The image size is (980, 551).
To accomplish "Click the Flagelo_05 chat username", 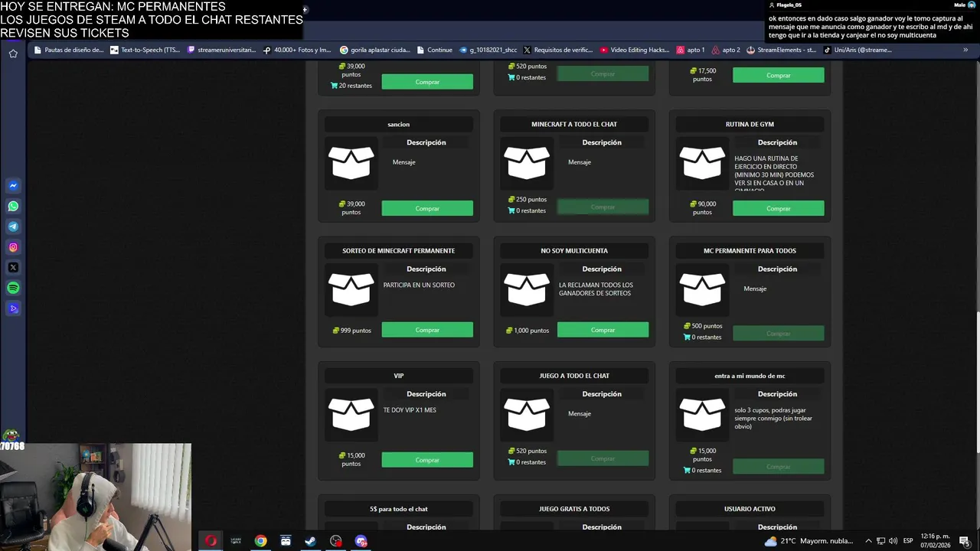I will [789, 5].
